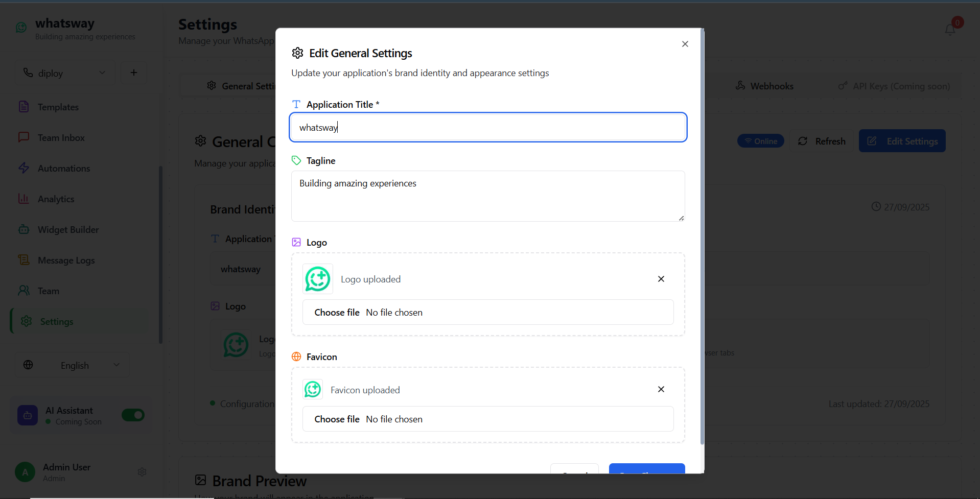Click the dialog's vertical scrollbar
980x499 pixels.
[702, 235]
